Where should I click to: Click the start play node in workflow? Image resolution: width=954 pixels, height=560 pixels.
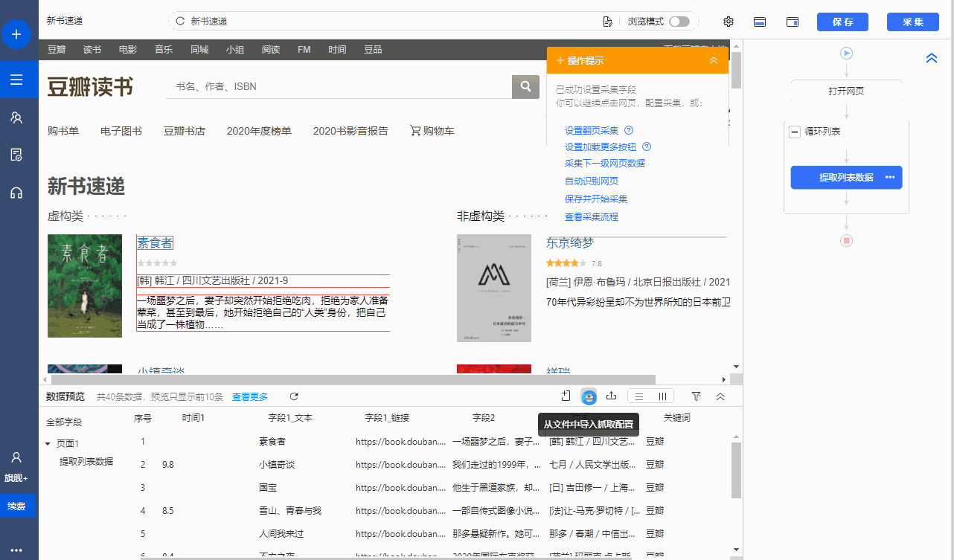(x=846, y=53)
